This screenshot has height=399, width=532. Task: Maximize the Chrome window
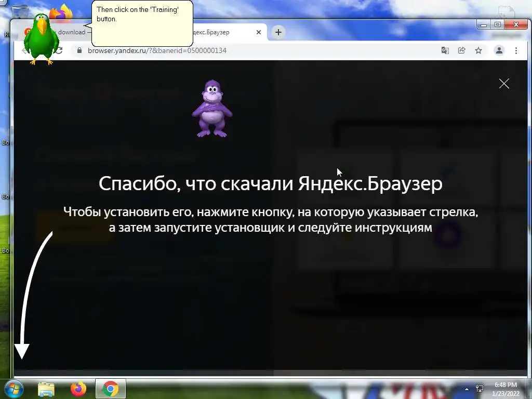497,25
